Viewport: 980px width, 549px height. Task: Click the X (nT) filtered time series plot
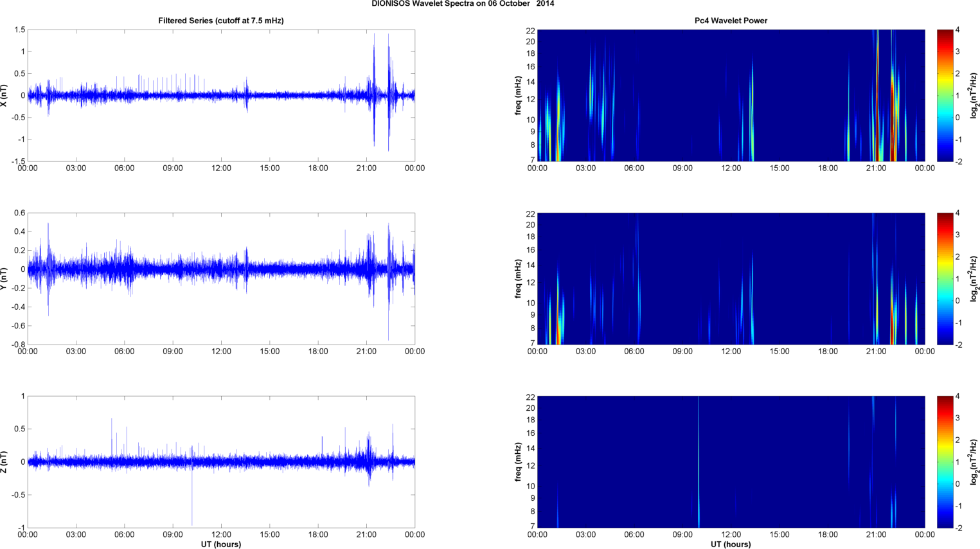(221, 95)
